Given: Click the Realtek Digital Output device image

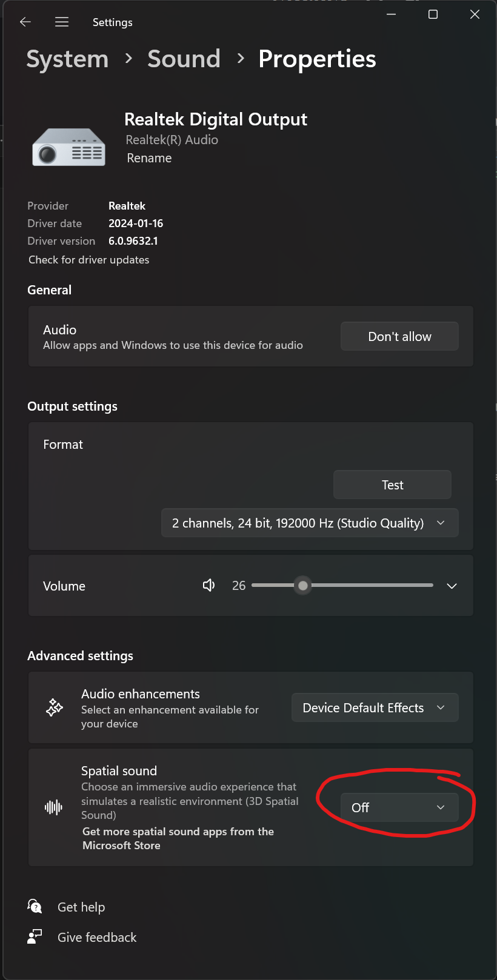Looking at the screenshot, I should coord(68,147).
